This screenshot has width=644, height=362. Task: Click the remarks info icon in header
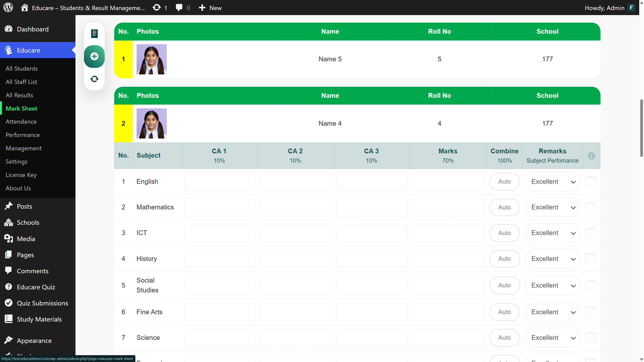coord(591,156)
